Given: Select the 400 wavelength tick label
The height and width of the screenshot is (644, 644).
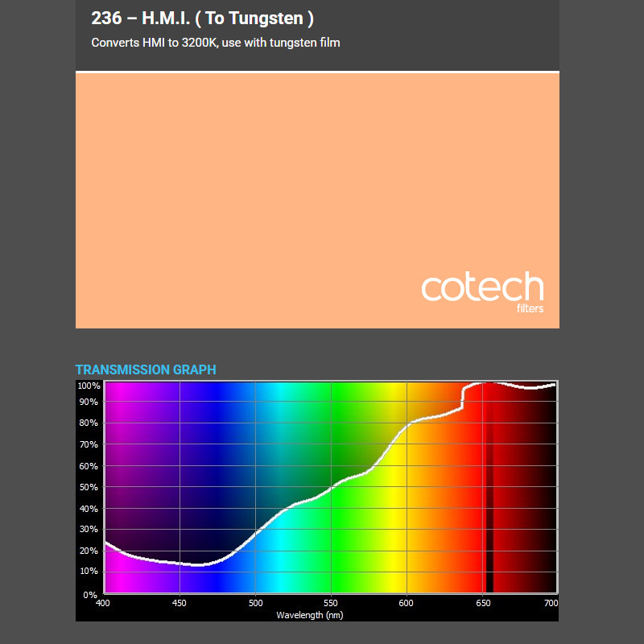Looking at the screenshot, I should [103, 601].
